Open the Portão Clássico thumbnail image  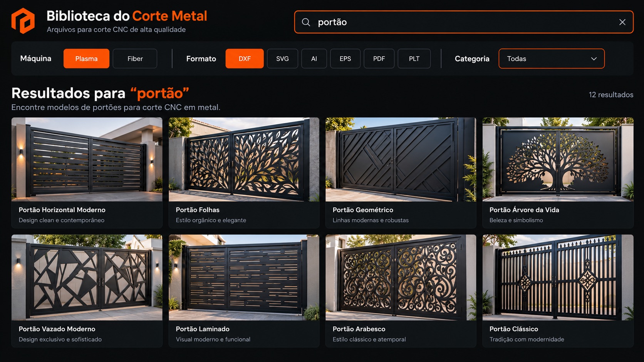tap(558, 277)
